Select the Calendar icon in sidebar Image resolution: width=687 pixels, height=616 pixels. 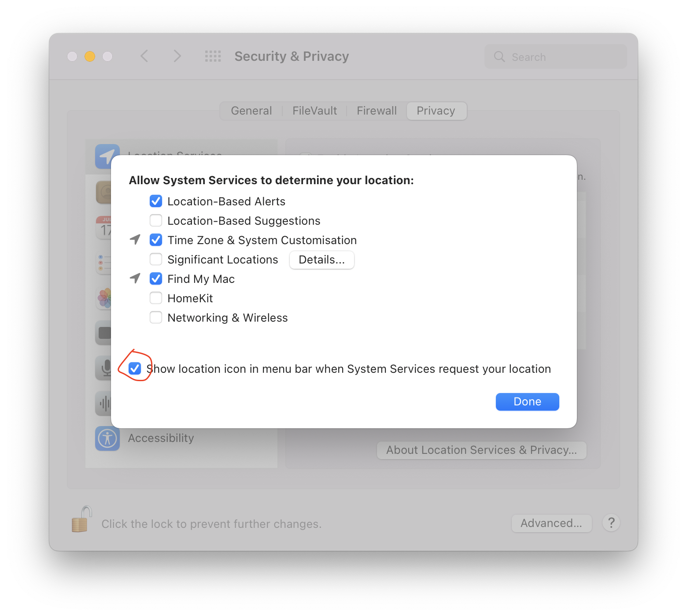104,227
